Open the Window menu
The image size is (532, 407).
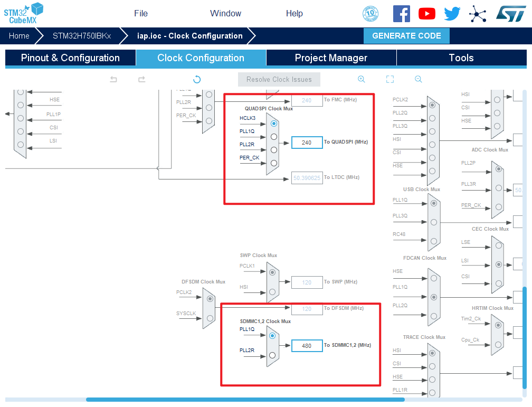point(225,13)
